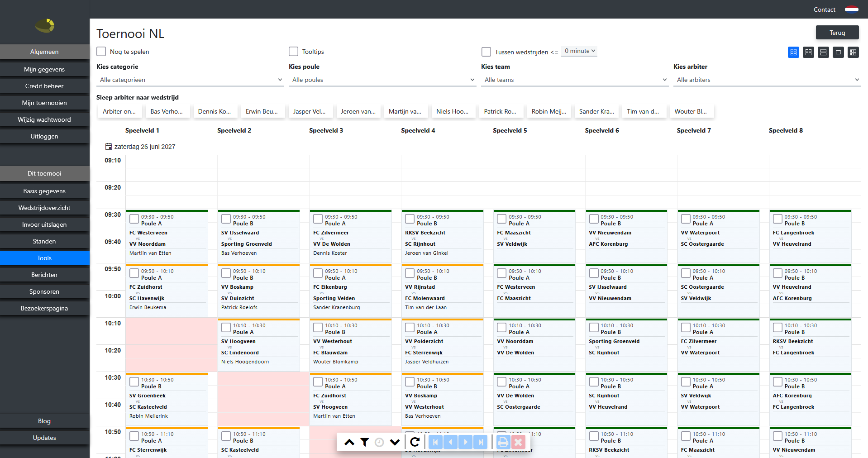
Task: Select the Martijn va... arbiter chip
Action: [405, 111]
